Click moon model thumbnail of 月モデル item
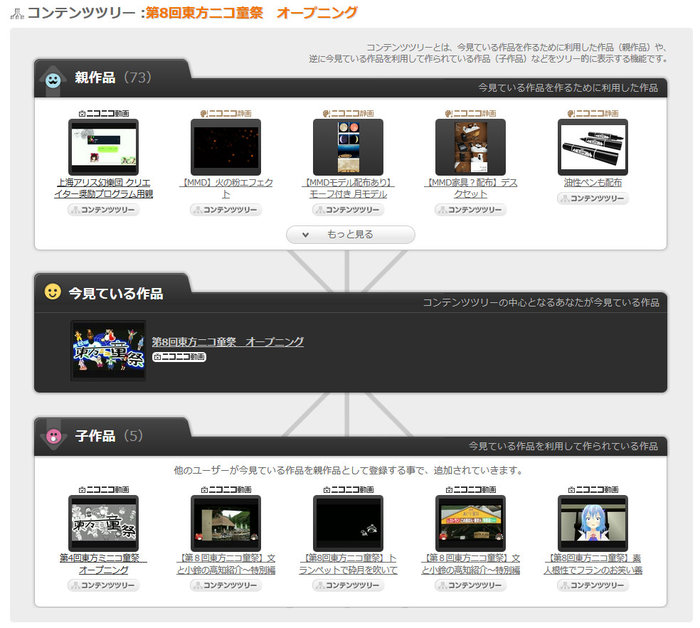 pos(348,147)
